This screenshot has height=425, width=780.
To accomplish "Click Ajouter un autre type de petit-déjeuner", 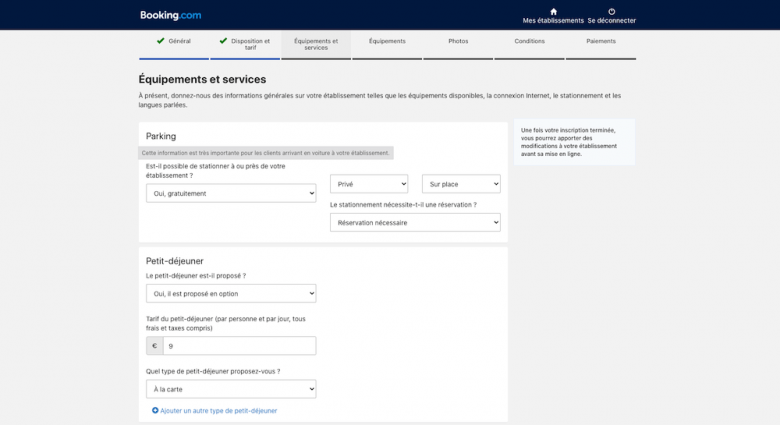I will click(218, 411).
